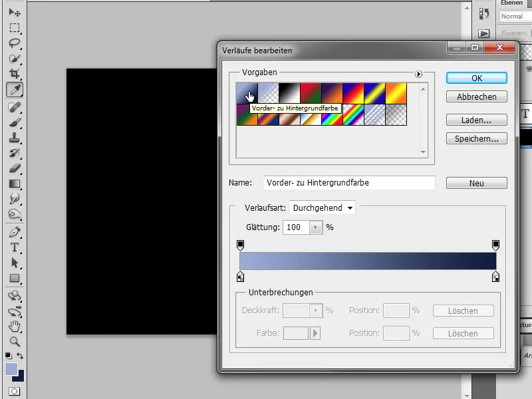Select the Crop tool
This screenshot has height=399, width=532.
(14, 74)
